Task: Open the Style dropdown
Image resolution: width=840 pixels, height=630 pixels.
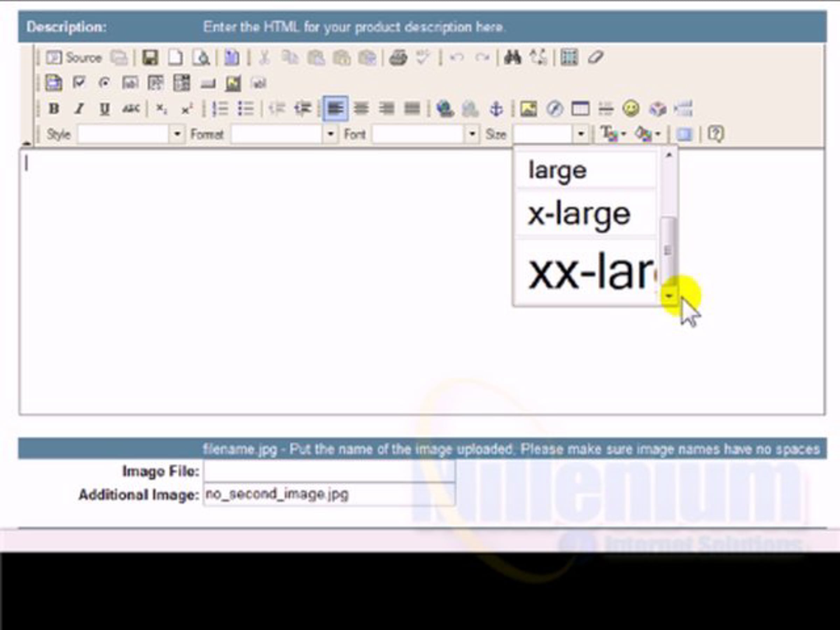Action: (177, 134)
